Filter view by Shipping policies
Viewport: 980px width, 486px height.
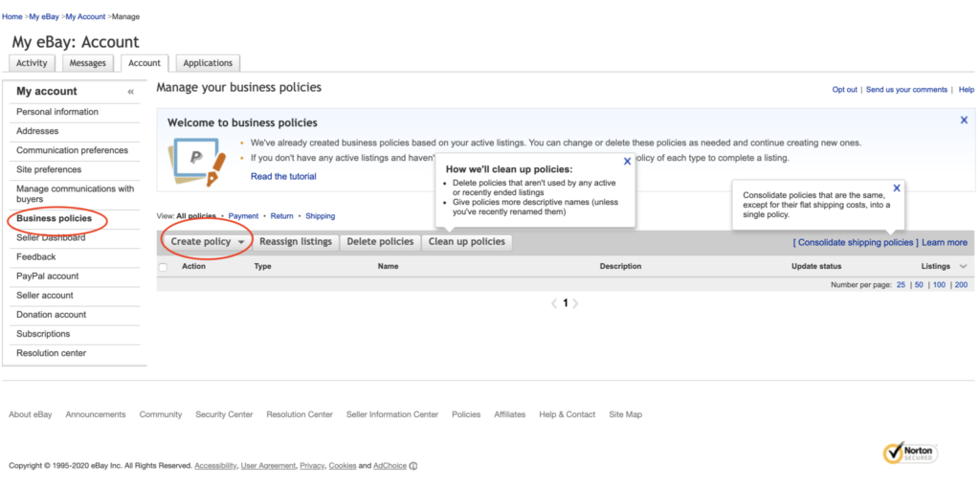320,216
